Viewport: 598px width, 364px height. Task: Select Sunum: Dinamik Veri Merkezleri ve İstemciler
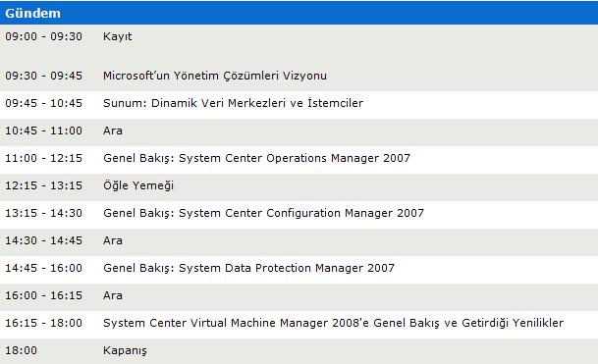pyautogui.click(x=233, y=103)
